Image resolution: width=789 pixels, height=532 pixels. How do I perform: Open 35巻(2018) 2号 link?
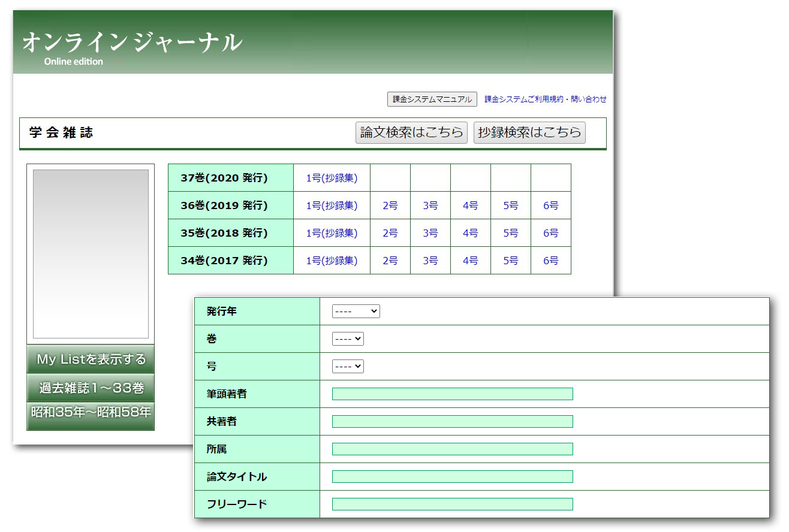click(390, 233)
